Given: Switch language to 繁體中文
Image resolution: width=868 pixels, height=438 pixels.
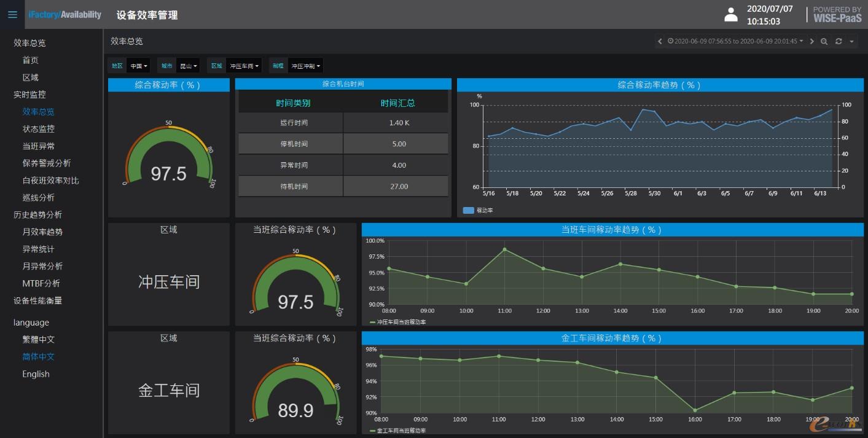Looking at the screenshot, I should tap(39, 340).
